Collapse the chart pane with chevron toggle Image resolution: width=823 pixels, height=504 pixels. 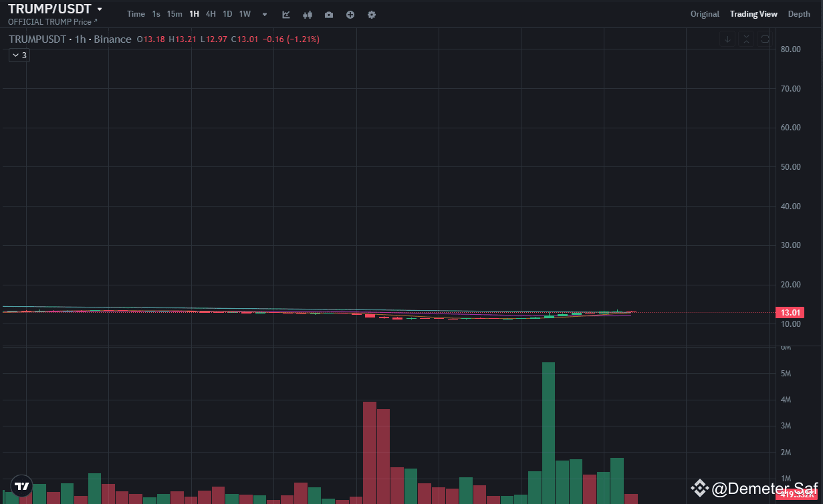coord(745,39)
